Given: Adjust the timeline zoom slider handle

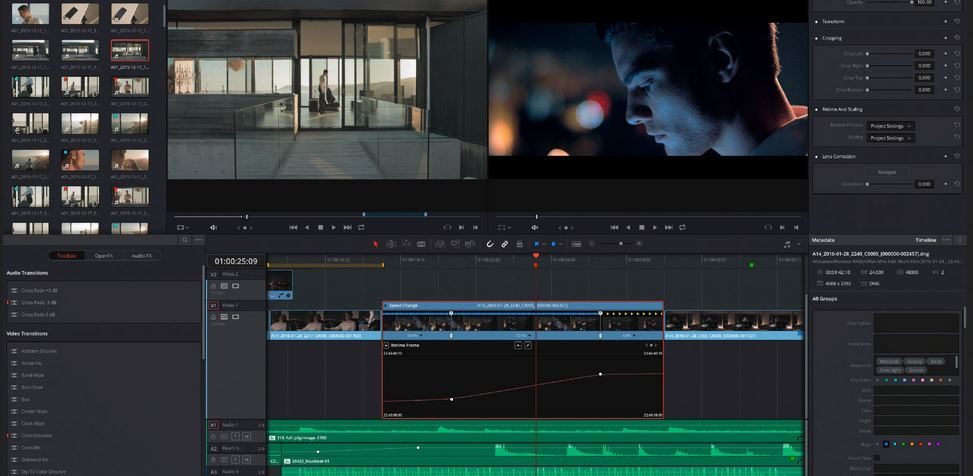Looking at the screenshot, I should [621, 244].
